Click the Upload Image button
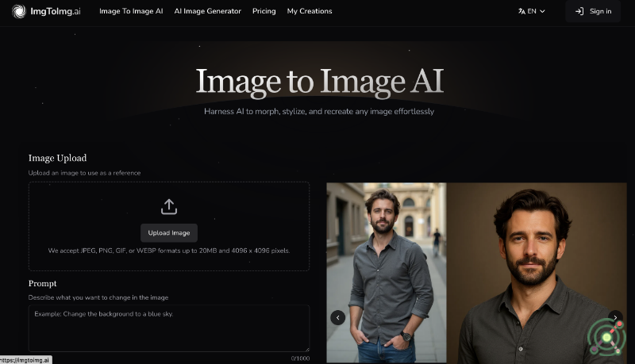 169,232
